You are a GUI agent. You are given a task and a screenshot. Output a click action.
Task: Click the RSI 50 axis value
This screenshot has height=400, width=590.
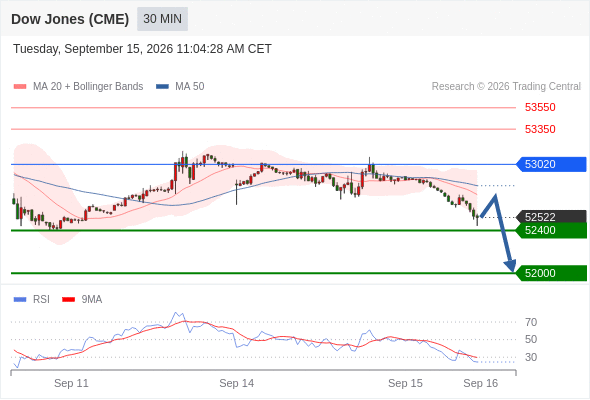tap(531, 339)
